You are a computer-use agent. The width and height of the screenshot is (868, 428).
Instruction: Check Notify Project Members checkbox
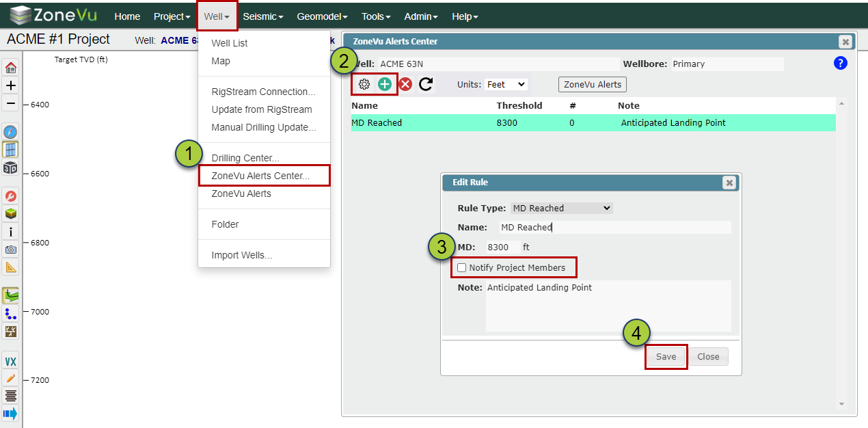pos(462,268)
